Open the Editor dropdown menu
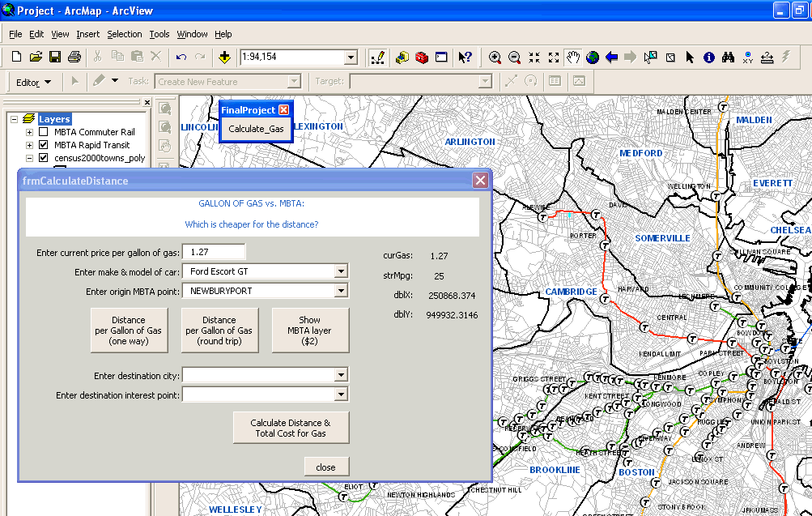Screen dimensions: 812x516 point(34,82)
